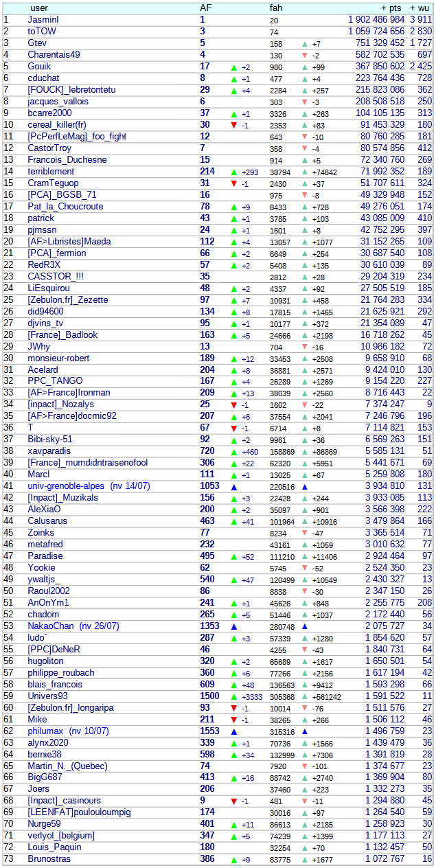
Task: Click the green AF arrow beside Univers93's +3333
Action: [x=234, y=697]
